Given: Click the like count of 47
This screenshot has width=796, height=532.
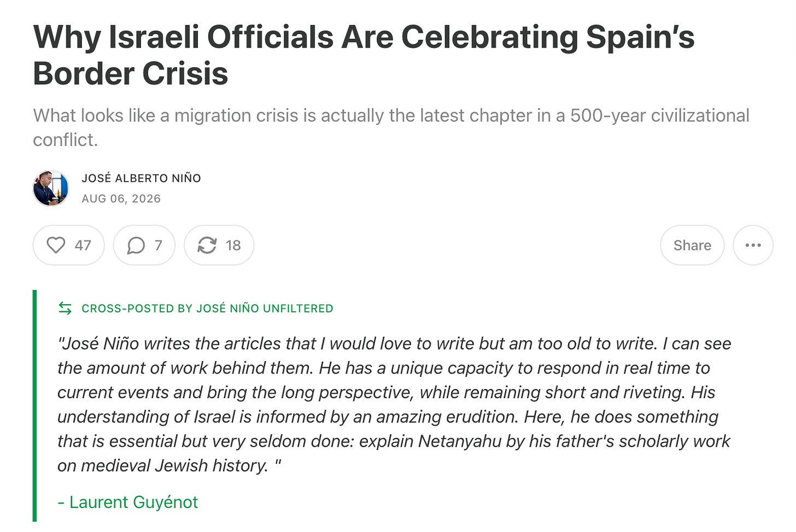Looking at the screenshot, I should point(83,245).
